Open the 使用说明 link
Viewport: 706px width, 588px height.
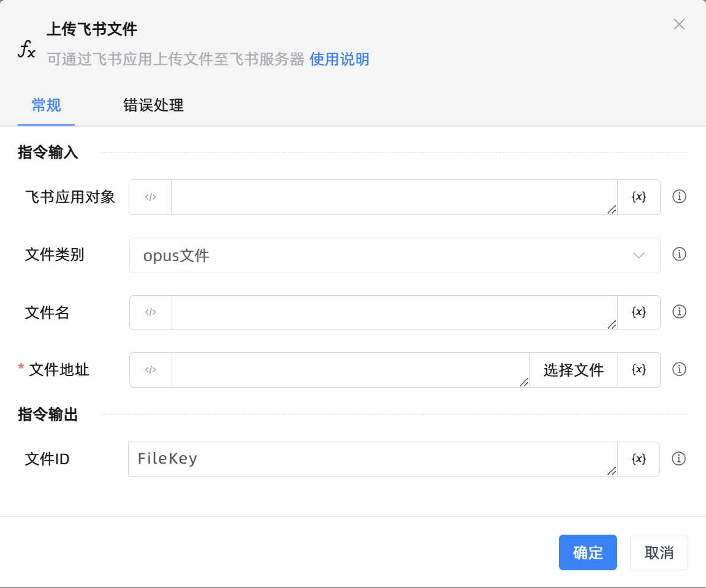(339, 59)
